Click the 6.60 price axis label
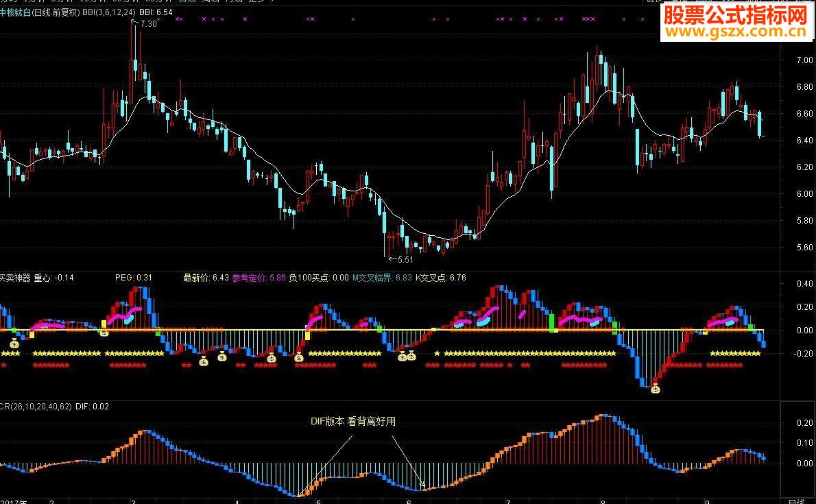Image resolution: width=816 pixels, height=504 pixels. pyautogui.click(x=804, y=114)
